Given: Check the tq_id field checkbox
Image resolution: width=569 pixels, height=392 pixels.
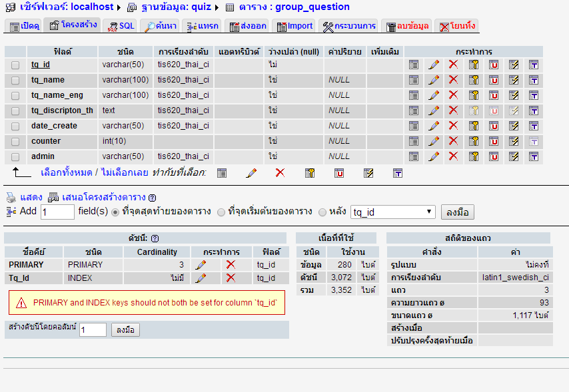Looking at the screenshot, I should [x=15, y=65].
